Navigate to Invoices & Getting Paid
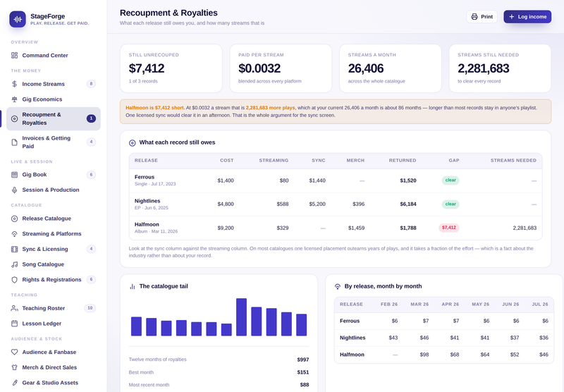 (x=54, y=142)
